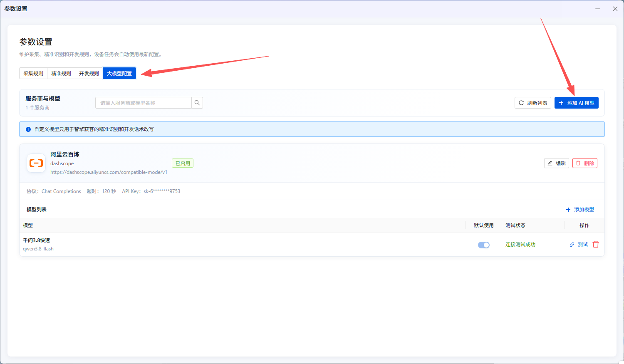
Task: Close the 参数设置 window
Action: click(615, 9)
